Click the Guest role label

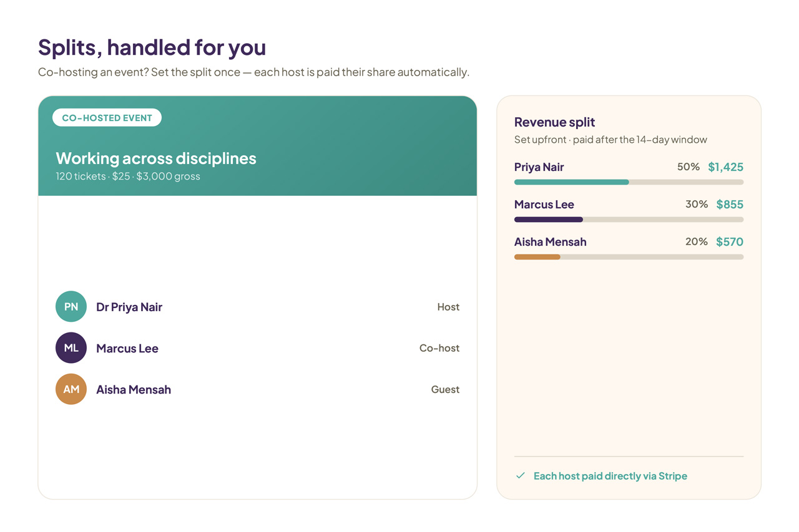(445, 389)
